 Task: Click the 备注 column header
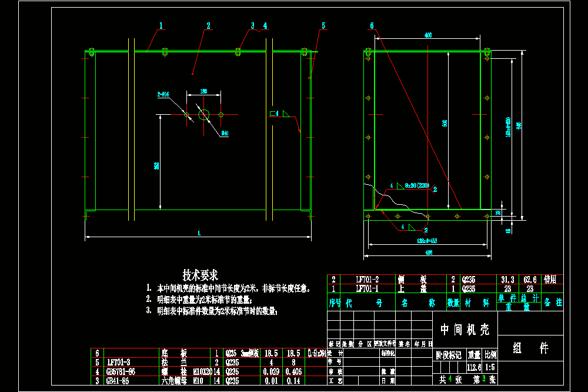click(x=553, y=303)
